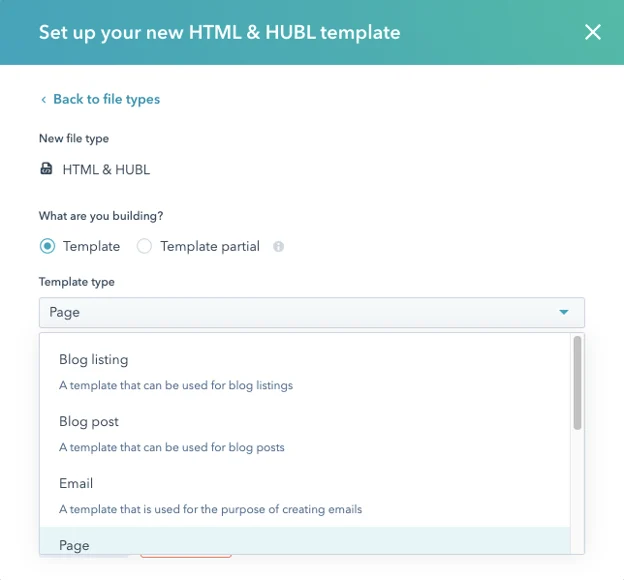
Task: Click the HTML & HUBL file type label
Action: 106,170
